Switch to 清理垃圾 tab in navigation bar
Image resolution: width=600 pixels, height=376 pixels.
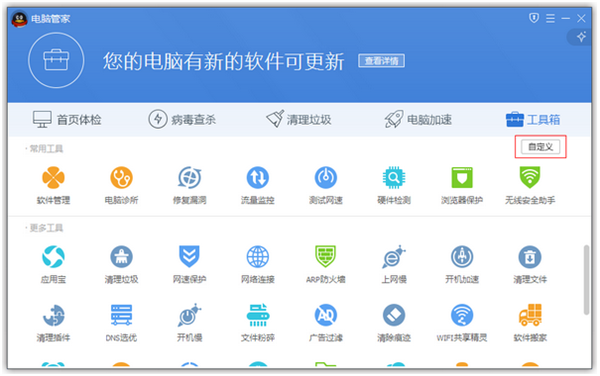click(x=298, y=120)
